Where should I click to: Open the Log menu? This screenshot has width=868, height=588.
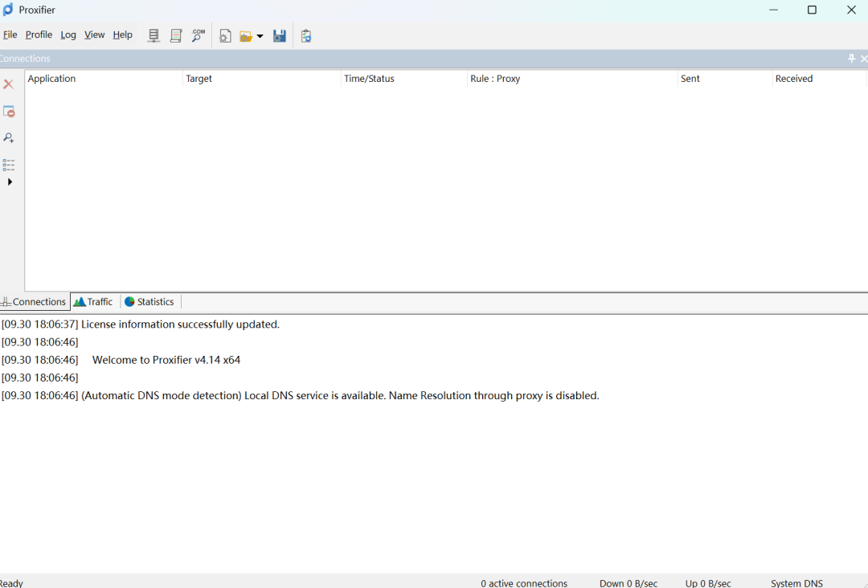[x=68, y=35]
